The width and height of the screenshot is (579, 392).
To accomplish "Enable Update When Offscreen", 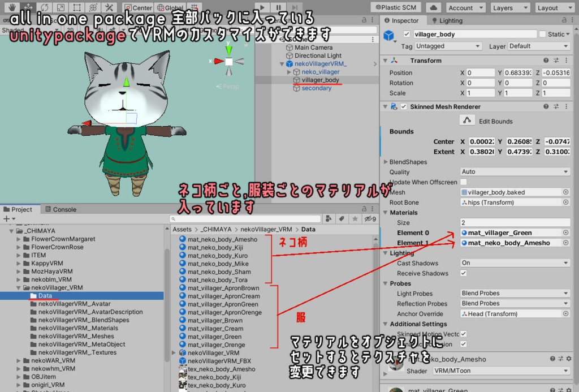I will pos(464,182).
